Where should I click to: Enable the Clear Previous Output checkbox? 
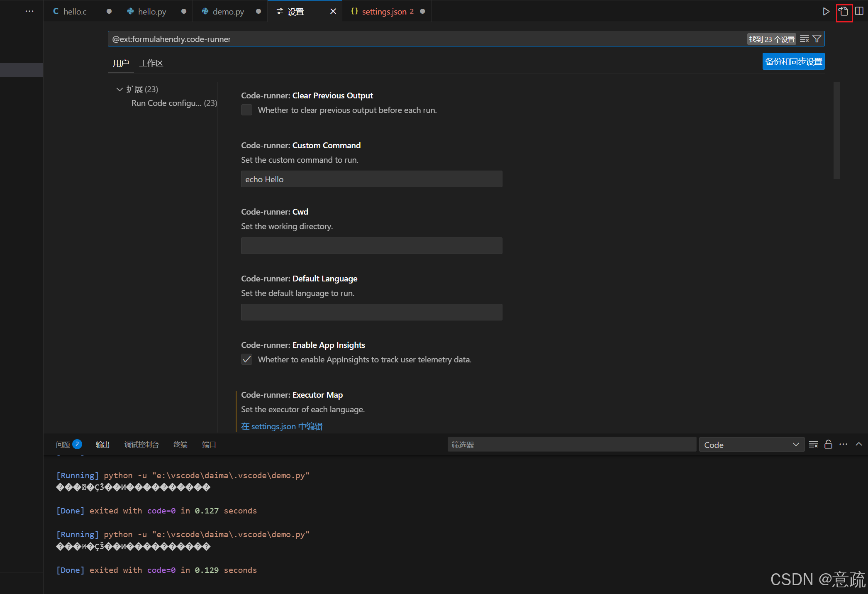[246, 110]
